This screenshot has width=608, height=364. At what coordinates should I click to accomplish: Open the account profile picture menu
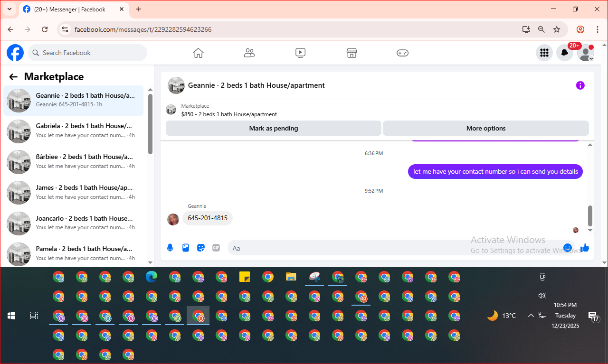pos(586,53)
